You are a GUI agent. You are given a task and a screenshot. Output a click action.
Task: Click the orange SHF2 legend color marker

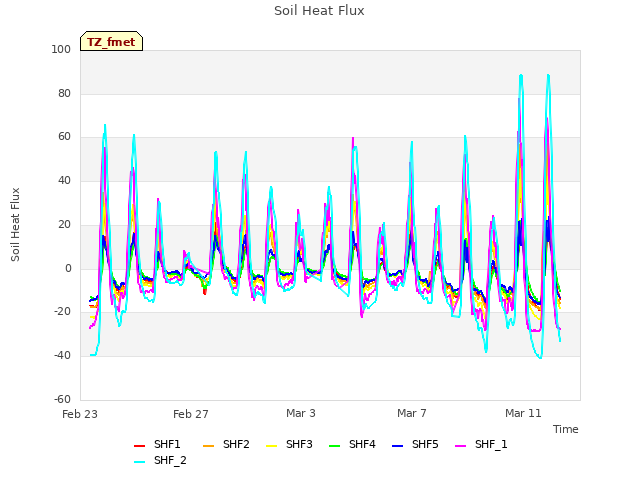click(x=209, y=446)
